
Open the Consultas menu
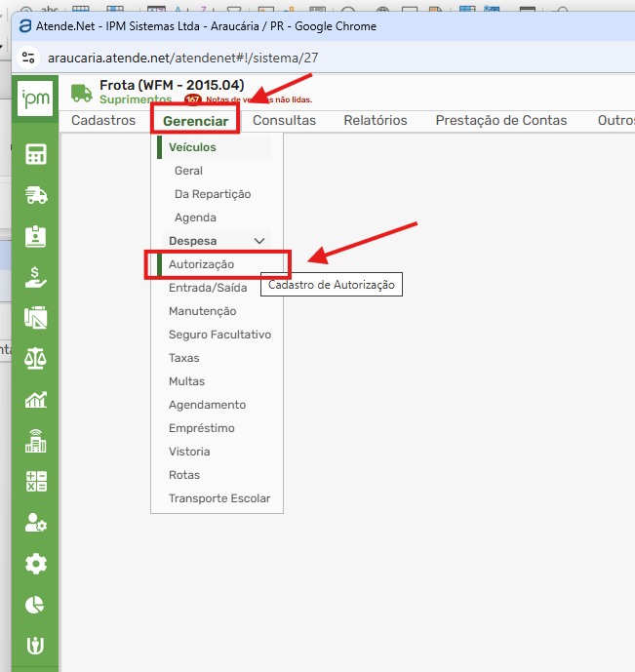284,120
